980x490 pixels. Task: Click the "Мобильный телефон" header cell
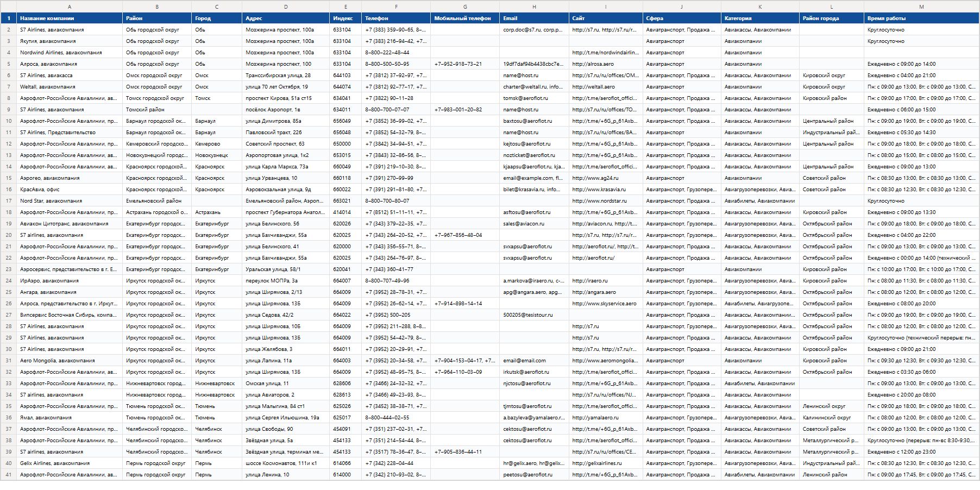pos(465,18)
